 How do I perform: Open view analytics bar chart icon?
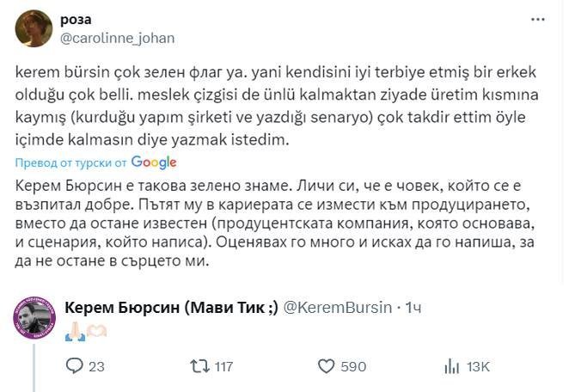pos(451,367)
